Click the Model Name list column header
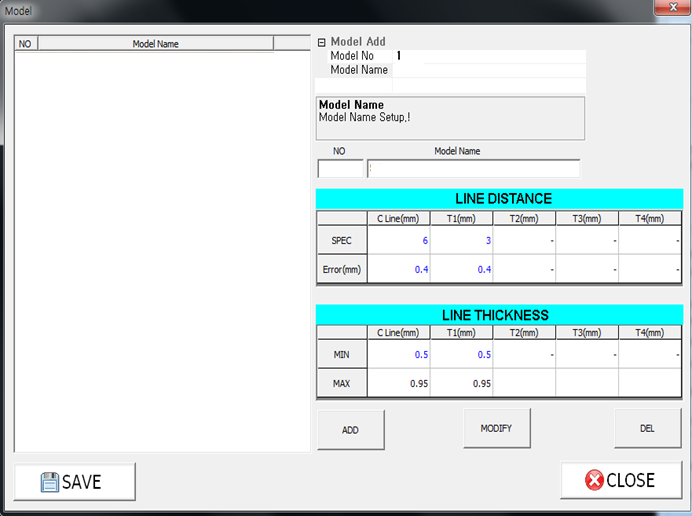The width and height of the screenshot is (692, 516). point(155,44)
